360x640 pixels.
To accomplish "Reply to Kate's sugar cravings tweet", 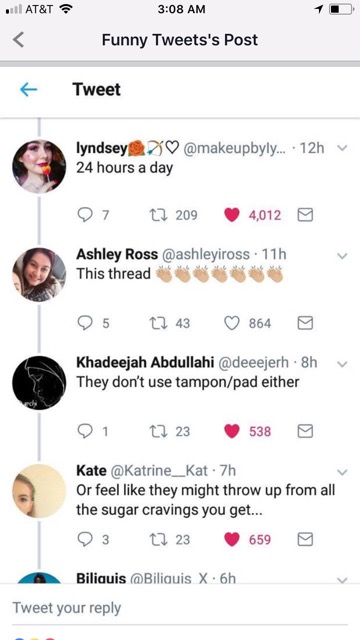I will 85,540.
